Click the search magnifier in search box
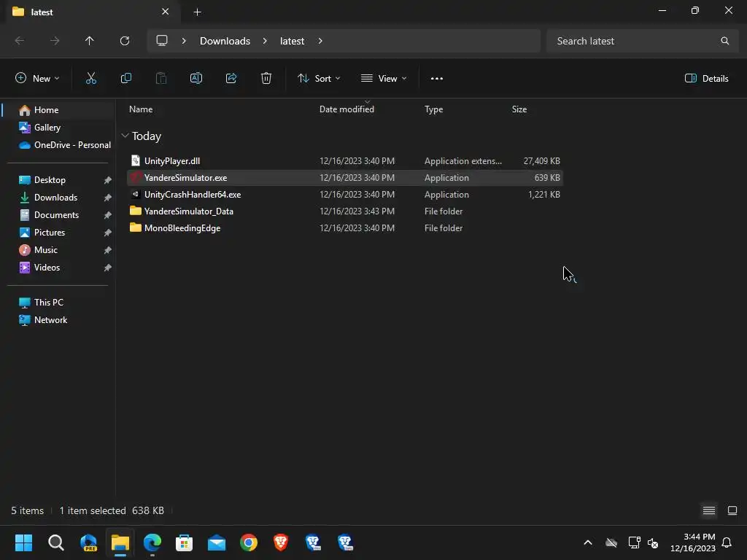 724,41
